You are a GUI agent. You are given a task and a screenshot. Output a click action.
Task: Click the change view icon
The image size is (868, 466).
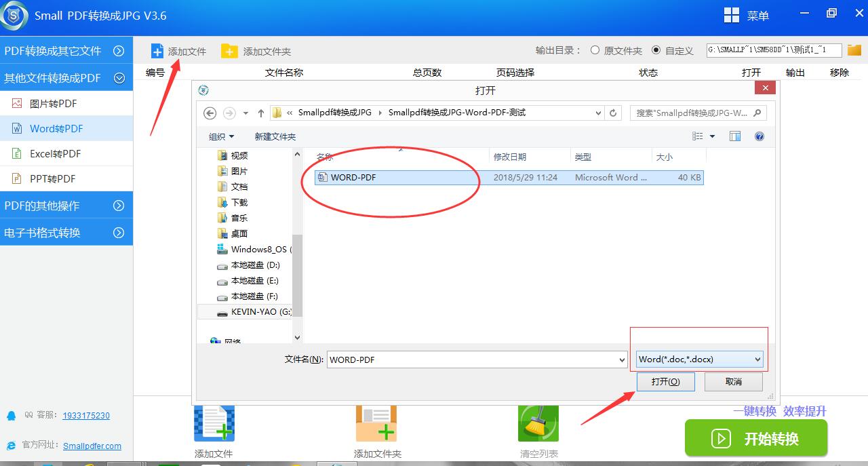(698, 136)
